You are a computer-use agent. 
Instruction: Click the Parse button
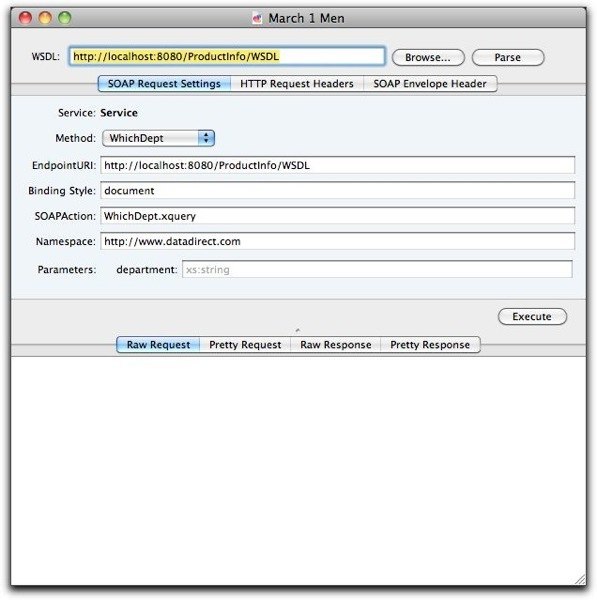(508, 57)
